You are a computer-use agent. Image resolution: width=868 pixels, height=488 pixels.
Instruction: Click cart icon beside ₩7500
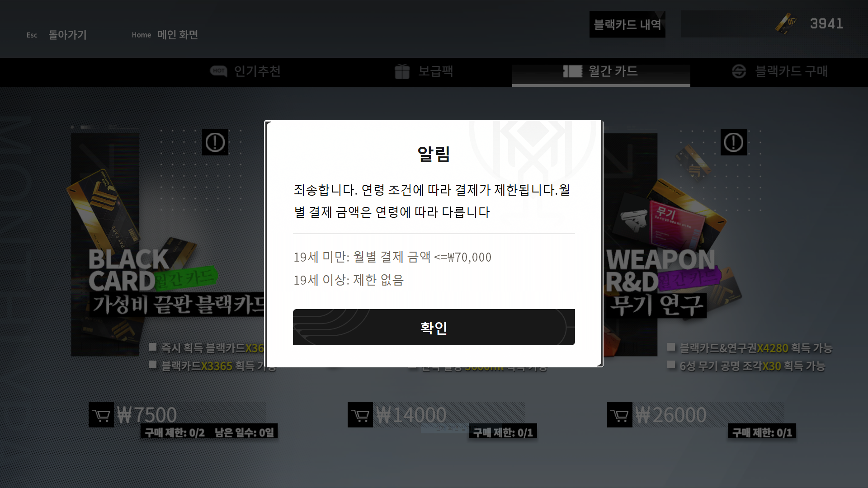[x=101, y=415]
